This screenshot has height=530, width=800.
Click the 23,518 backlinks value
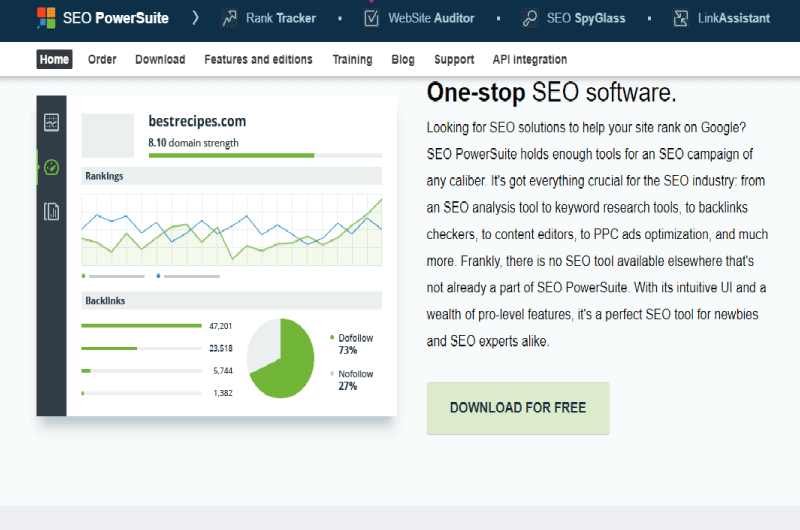click(x=221, y=348)
